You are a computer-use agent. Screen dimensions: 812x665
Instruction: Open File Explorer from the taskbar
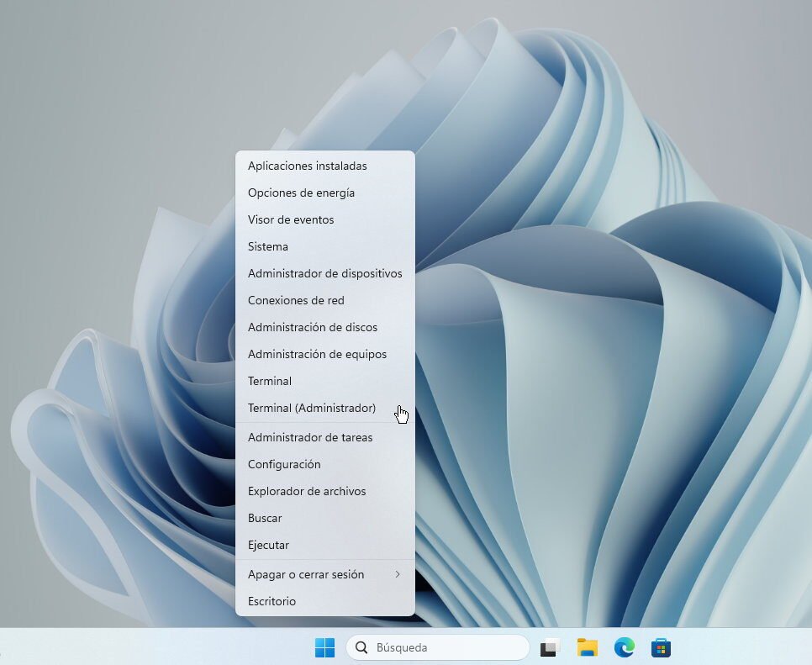coord(587,647)
